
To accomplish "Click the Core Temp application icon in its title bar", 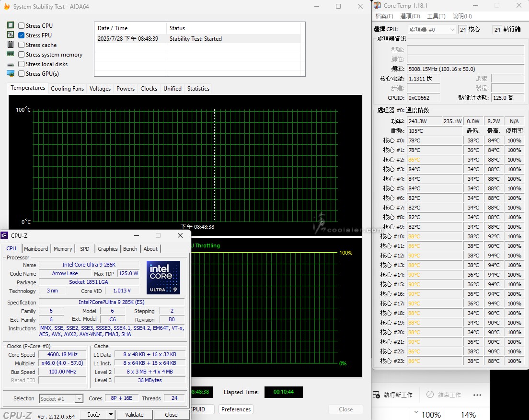I will (377, 5).
